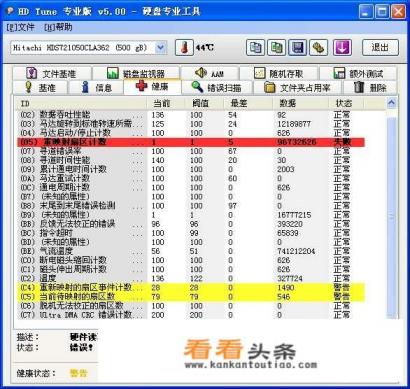This screenshot has height=389, width=410.
Task: Switch to the 额外测试 tab
Action: (358, 73)
